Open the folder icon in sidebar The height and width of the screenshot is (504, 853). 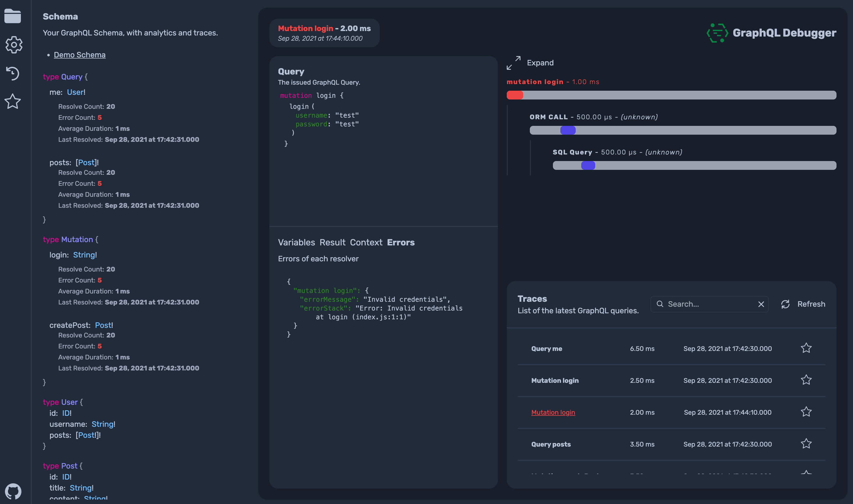click(13, 16)
